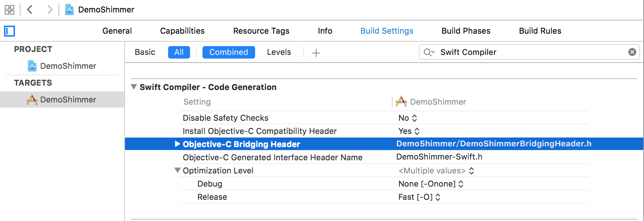Change Install Objective-C Compatibility Header value Yes
This screenshot has width=644, height=221.
tap(409, 131)
